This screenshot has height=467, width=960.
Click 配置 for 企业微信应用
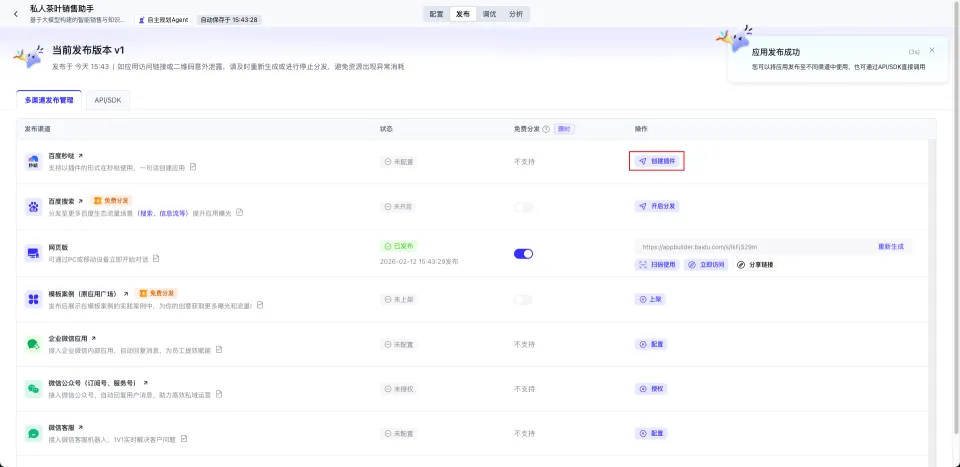click(651, 344)
